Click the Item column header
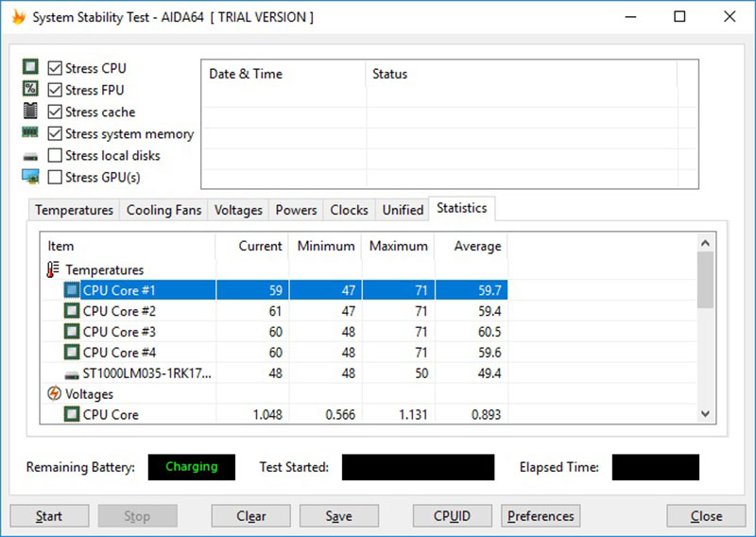Image resolution: width=756 pixels, height=537 pixels. (x=129, y=246)
